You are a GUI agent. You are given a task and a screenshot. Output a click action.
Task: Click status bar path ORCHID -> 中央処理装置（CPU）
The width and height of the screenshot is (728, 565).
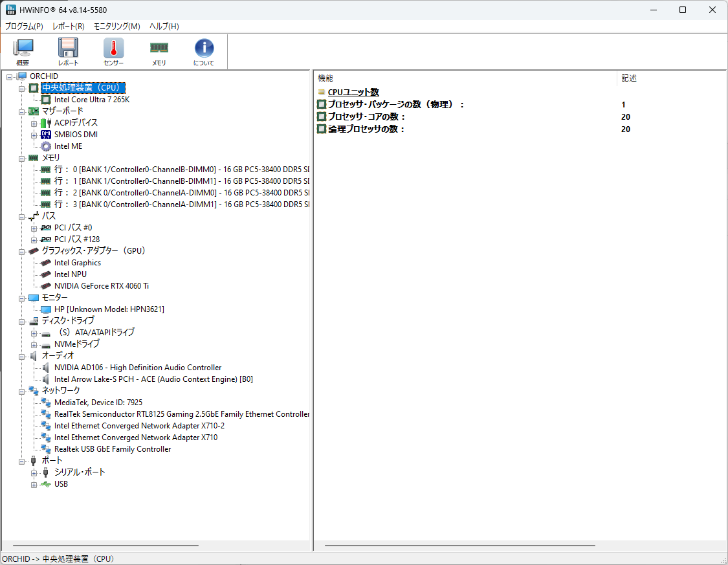(58, 559)
